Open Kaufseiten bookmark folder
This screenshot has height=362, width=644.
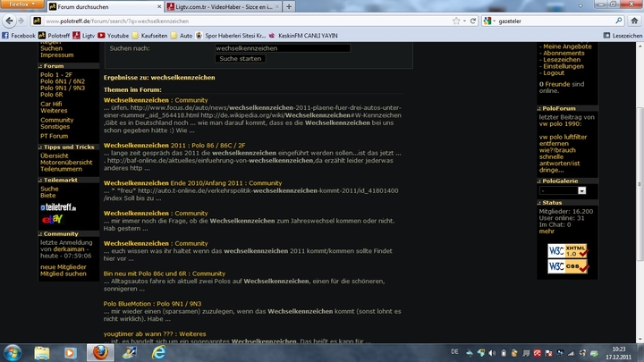tap(150, 36)
